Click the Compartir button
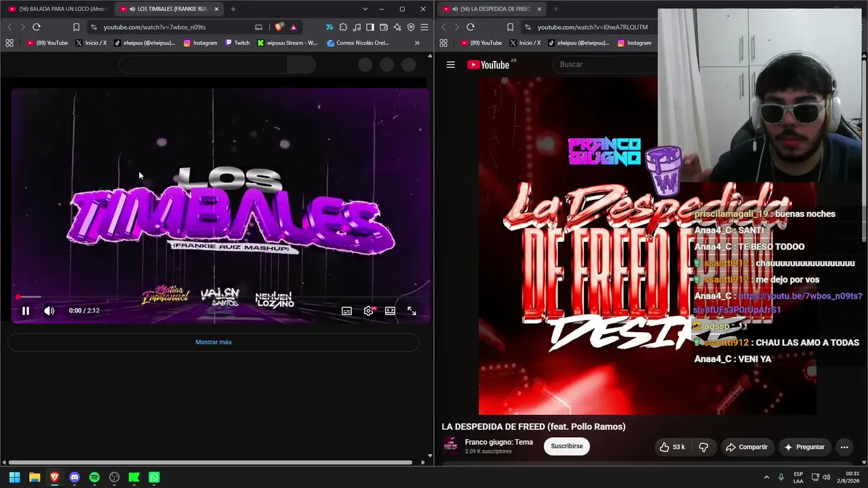868x488 pixels. click(747, 447)
